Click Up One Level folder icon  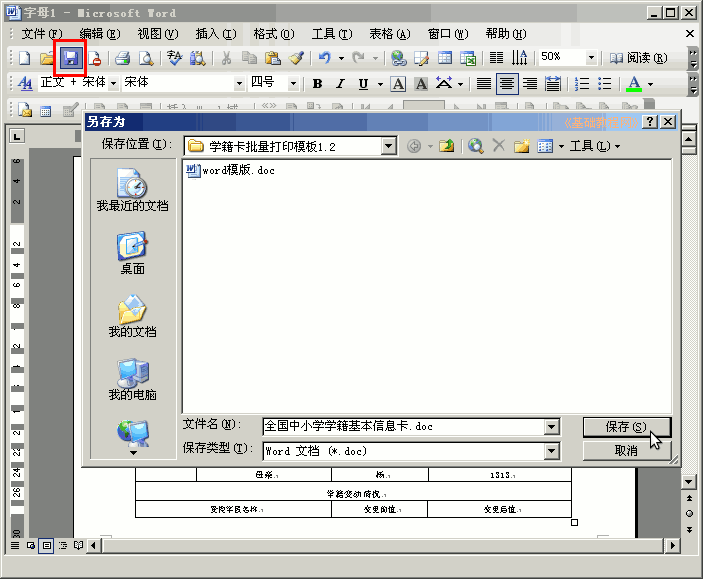coord(447,146)
